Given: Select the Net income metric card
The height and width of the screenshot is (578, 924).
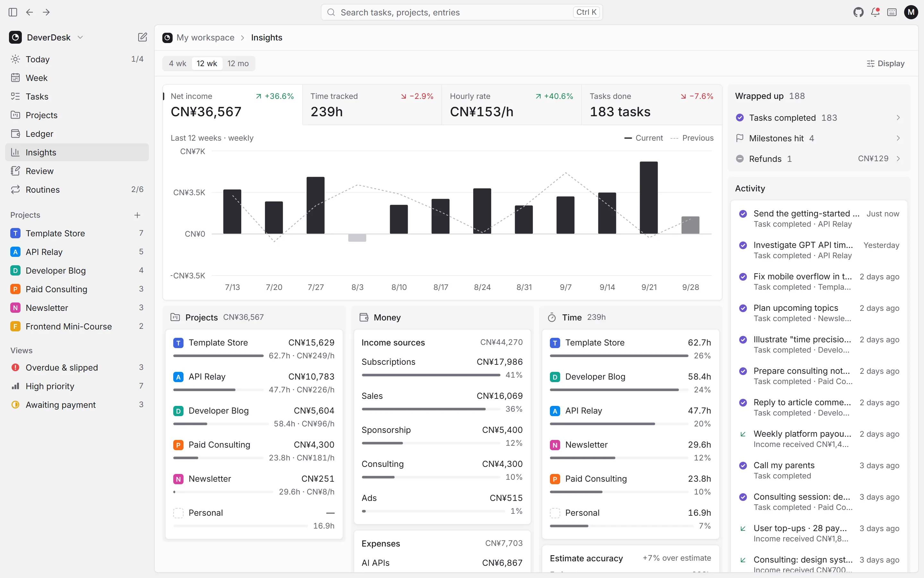Looking at the screenshot, I should pos(233,105).
